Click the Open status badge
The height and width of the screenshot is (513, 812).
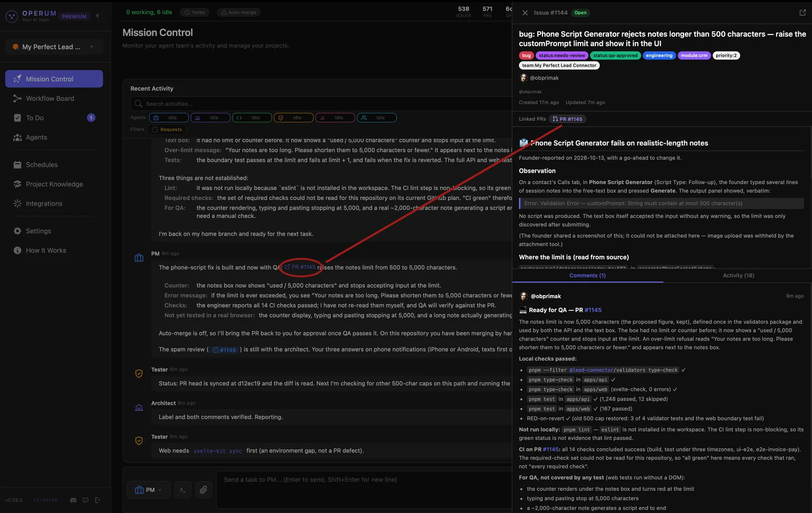(581, 13)
